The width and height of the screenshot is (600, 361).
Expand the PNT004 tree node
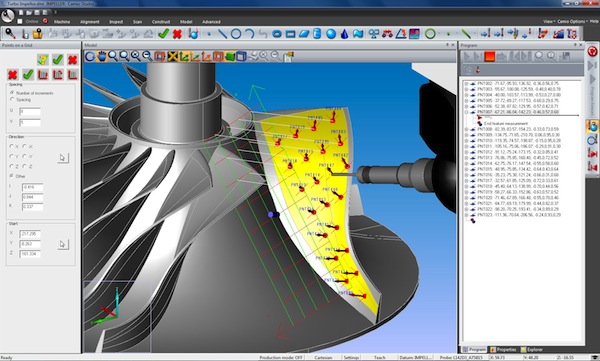pyautogui.click(x=466, y=95)
